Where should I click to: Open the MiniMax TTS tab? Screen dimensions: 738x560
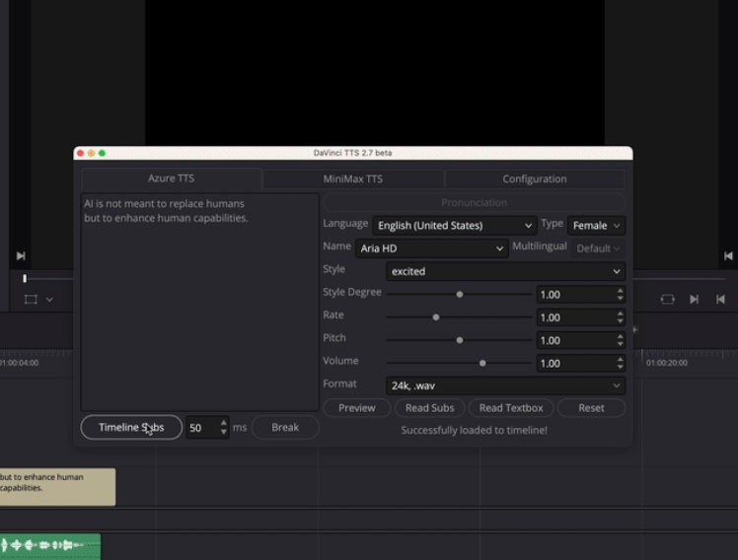352,179
